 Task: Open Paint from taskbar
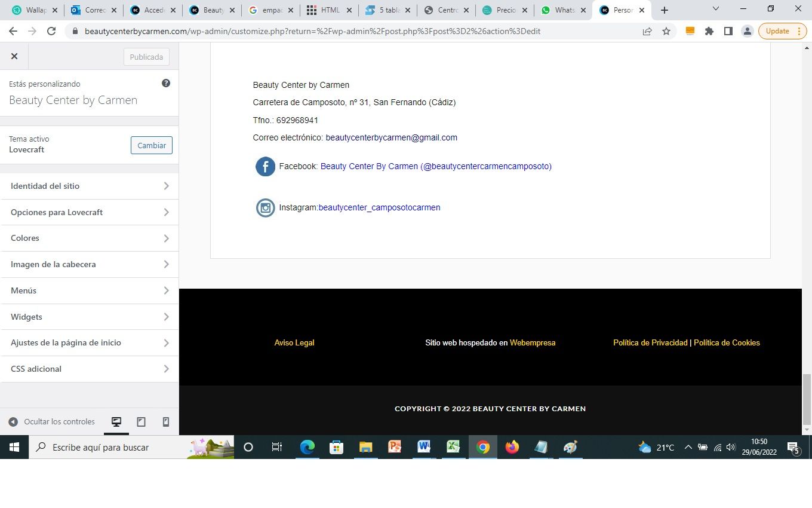pos(570,447)
